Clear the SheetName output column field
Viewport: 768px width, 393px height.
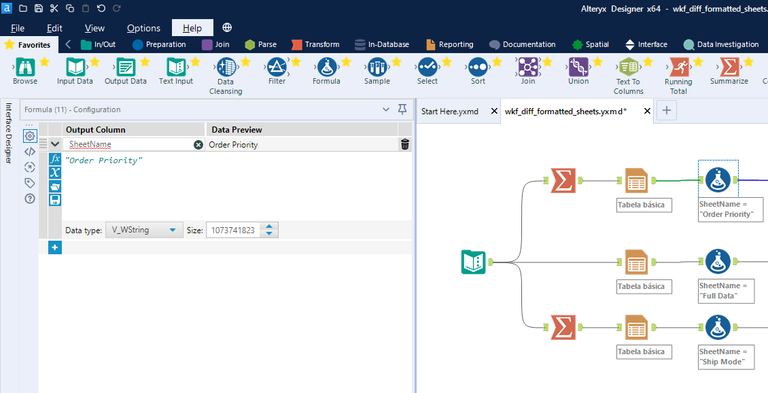click(x=198, y=145)
